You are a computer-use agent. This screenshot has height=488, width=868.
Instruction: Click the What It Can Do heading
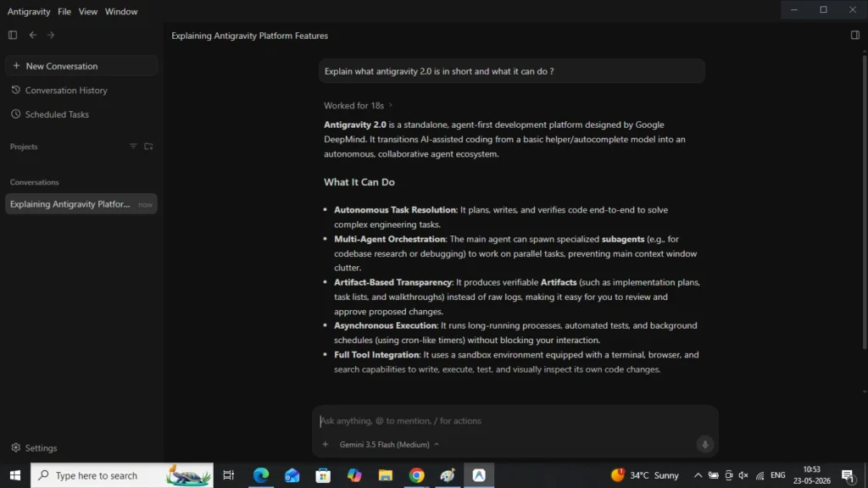click(359, 182)
